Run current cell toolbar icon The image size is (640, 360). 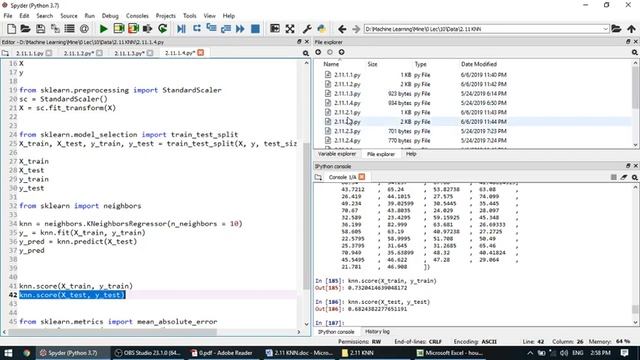[118, 29]
